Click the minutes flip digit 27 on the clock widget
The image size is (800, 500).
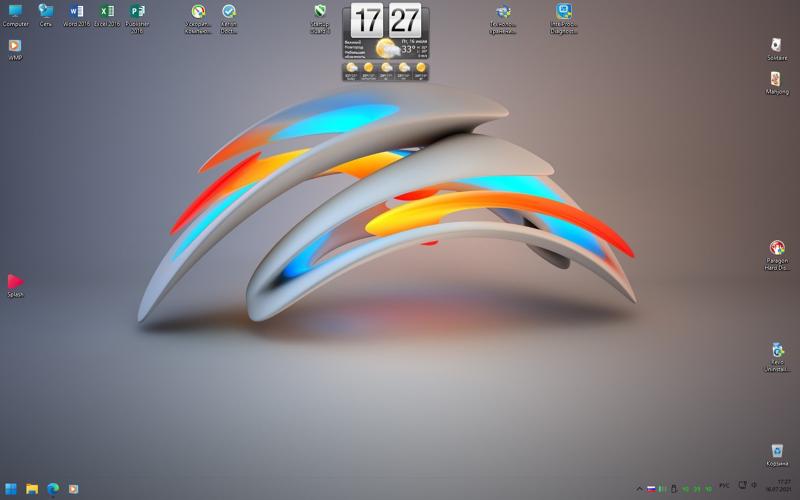405,20
